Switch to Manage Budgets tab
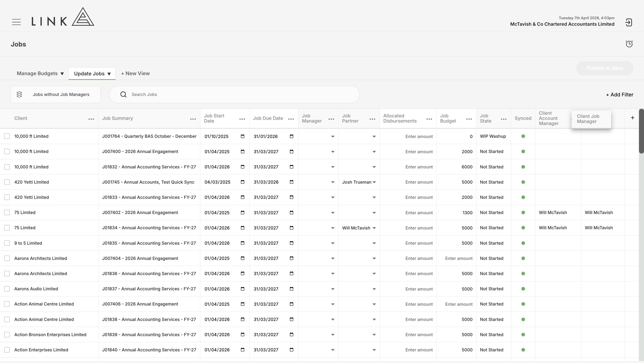644x363 pixels. (37, 74)
